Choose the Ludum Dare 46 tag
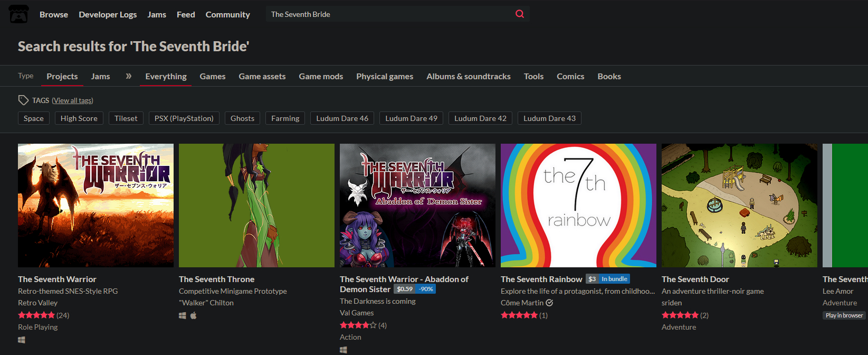Viewport: 868px width, 355px height. [342, 118]
